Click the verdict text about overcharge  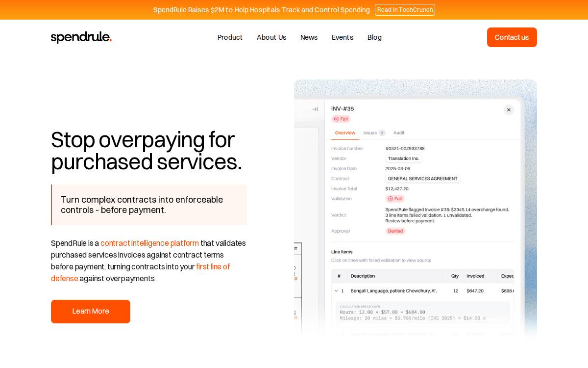click(x=447, y=215)
